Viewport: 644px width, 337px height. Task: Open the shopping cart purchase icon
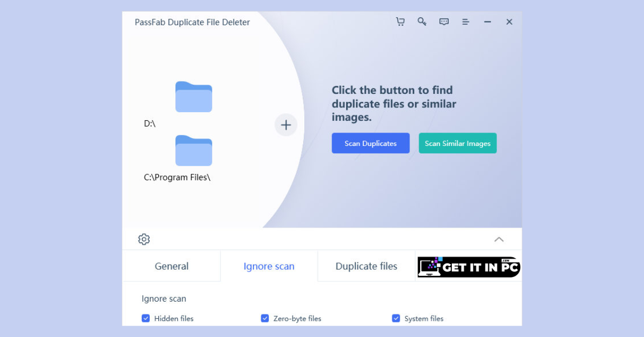point(400,21)
